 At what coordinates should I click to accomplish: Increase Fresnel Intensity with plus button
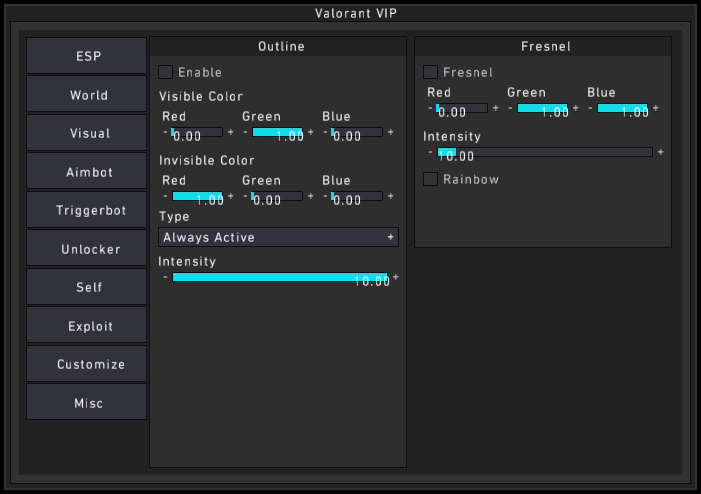coord(660,152)
